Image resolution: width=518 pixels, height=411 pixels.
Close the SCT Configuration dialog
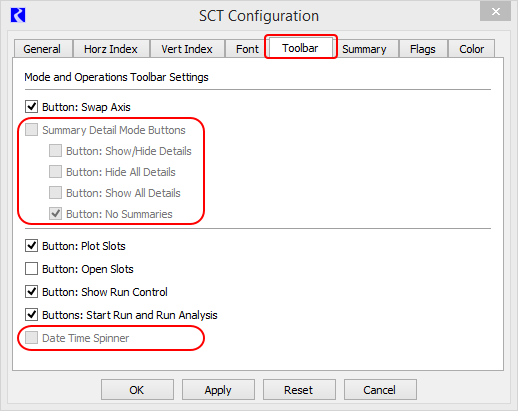coord(495,12)
